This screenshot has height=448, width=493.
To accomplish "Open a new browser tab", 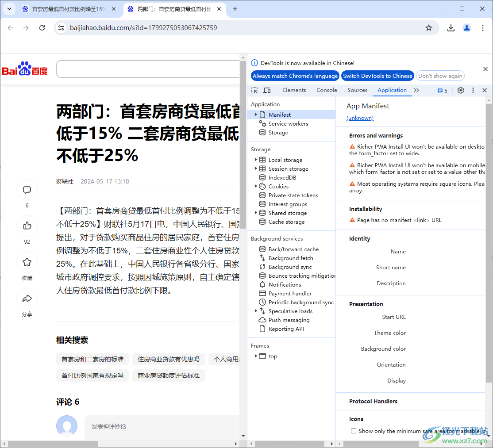I will 235,9.
